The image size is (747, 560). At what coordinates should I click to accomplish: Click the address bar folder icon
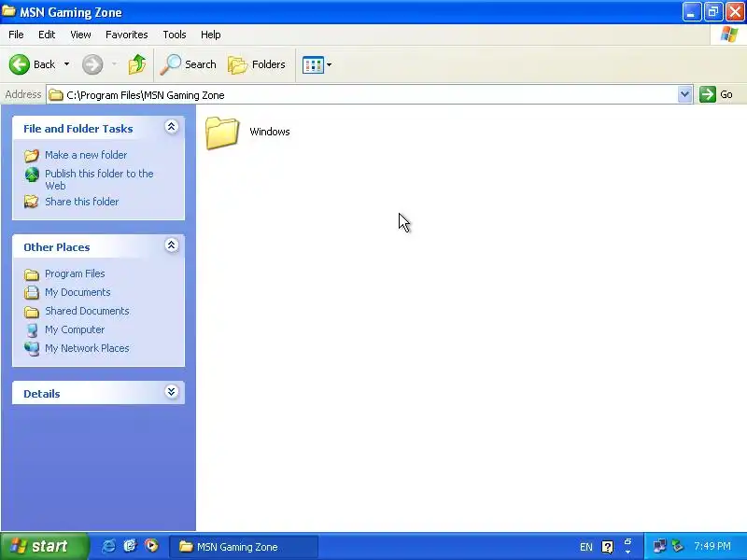coord(56,95)
